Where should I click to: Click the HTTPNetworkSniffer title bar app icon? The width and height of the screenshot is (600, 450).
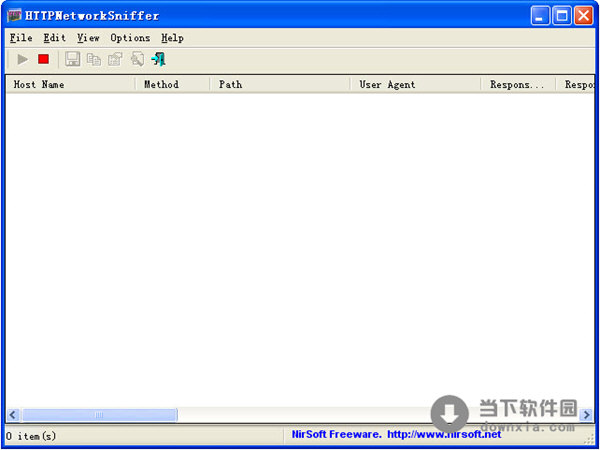[14, 16]
